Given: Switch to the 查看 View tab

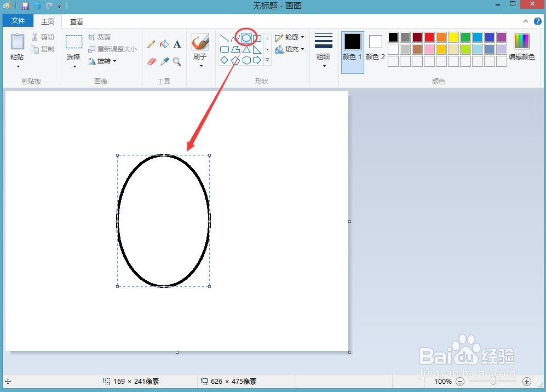Looking at the screenshot, I should coord(76,21).
